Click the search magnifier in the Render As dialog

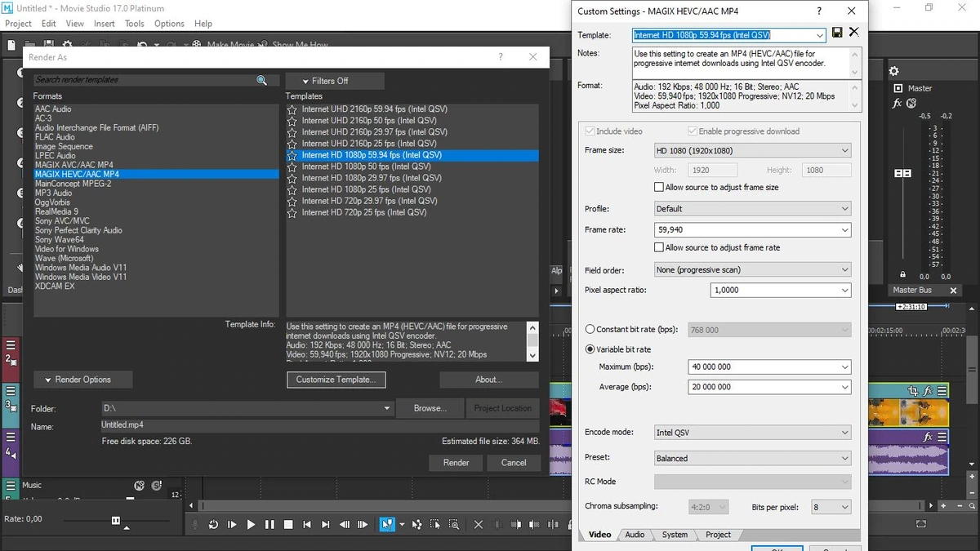tap(262, 80)
